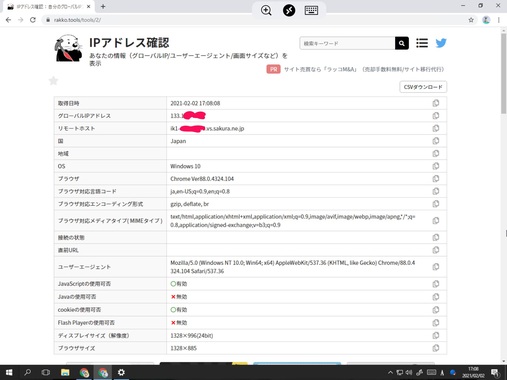
Task: Open File Explorer from the taskbar
Action: pos(65,372)
